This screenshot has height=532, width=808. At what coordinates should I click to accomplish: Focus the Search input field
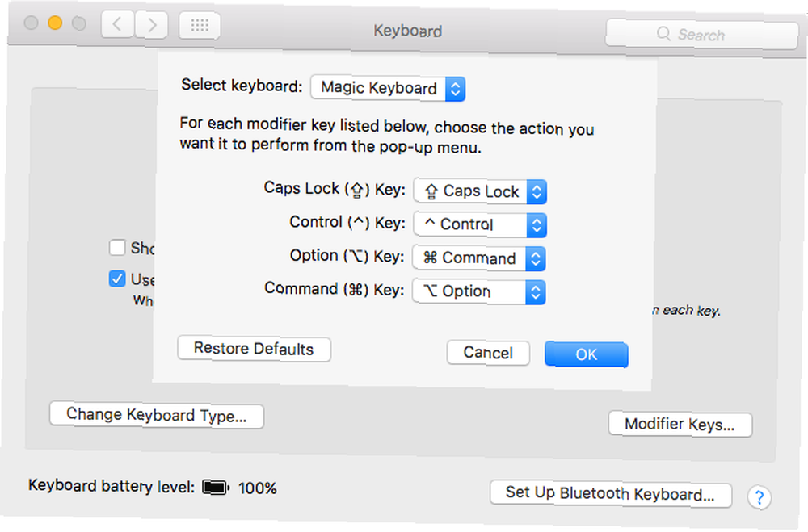tap(702, 34)
